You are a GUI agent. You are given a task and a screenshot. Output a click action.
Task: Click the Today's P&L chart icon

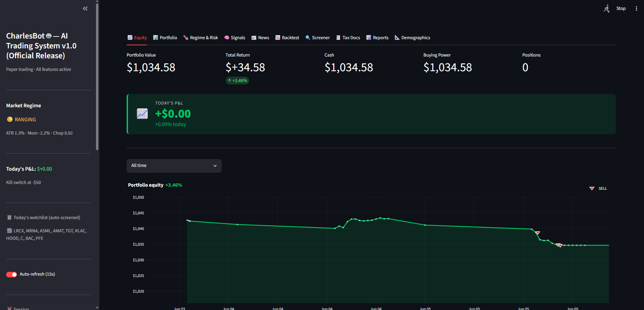point(142,114)
